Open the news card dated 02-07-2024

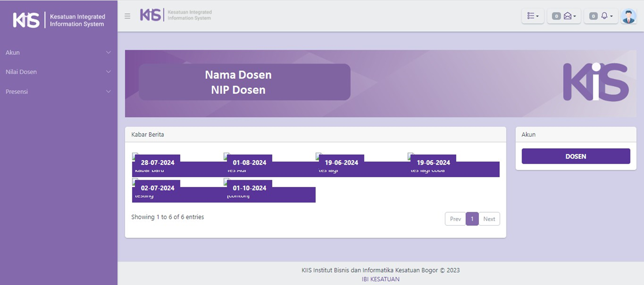pyautogui.click(x=177, y=192)
